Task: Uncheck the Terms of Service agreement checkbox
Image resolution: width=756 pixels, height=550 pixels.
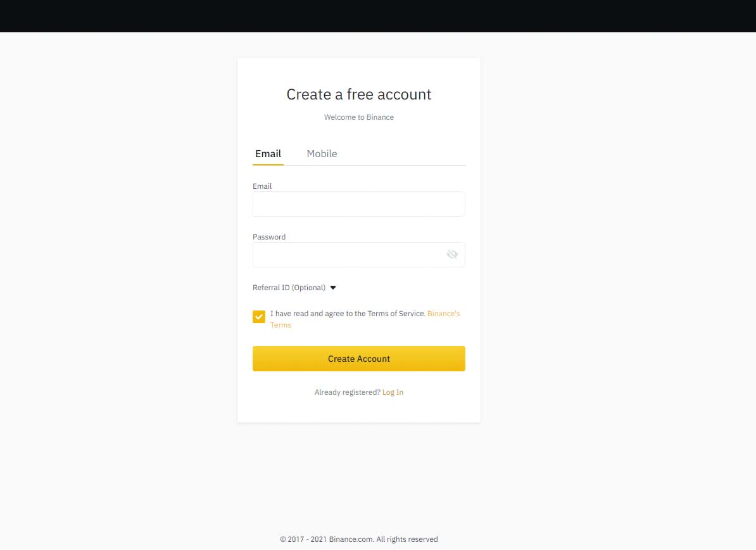Action: (259, 317)
